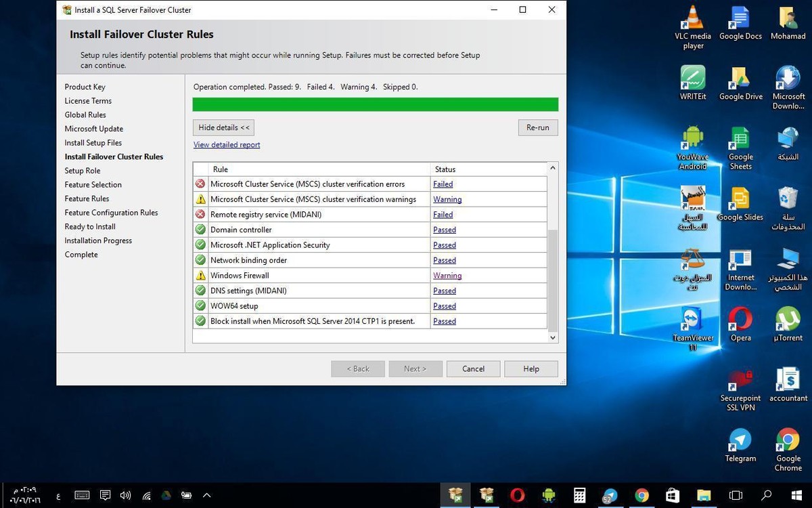Open the Mohamad user folder icon

point(788,24)
